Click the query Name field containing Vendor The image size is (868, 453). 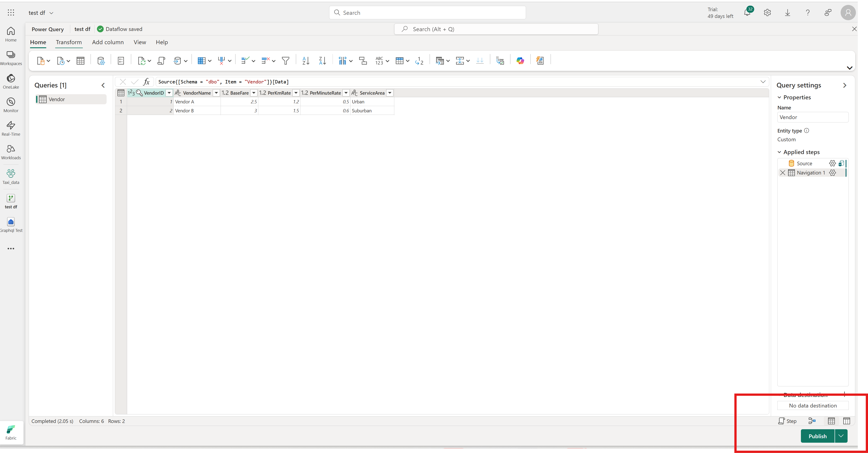pyautogui.click(x=813, y=117)
